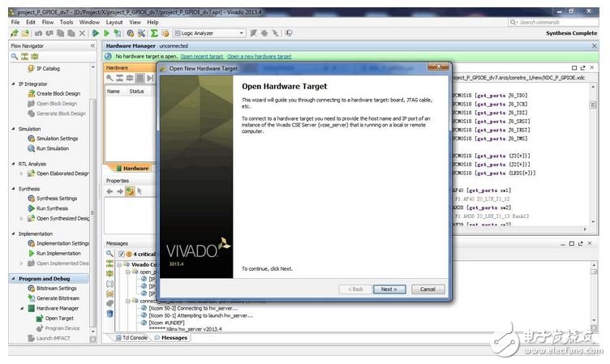Open Create Block Design in IP Integrator
The width and height of the screenshot is (610, 364).
coord(57,93)
